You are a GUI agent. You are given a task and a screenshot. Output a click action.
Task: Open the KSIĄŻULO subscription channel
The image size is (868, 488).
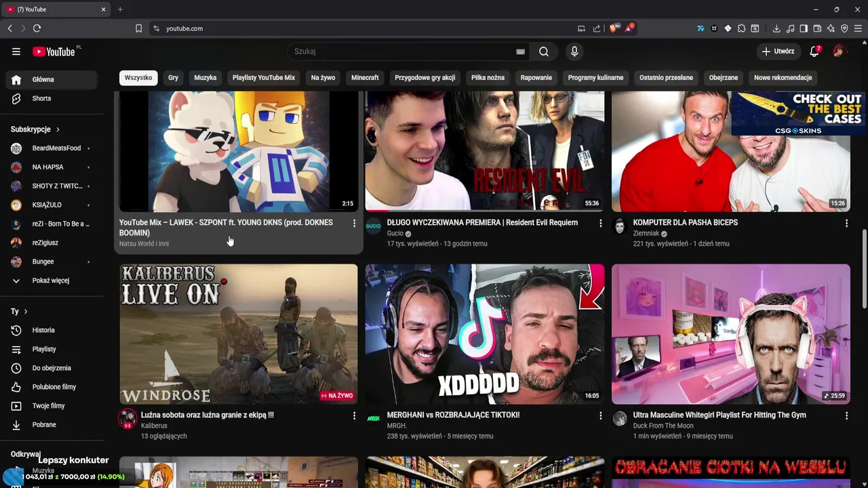tap(52, 205)
